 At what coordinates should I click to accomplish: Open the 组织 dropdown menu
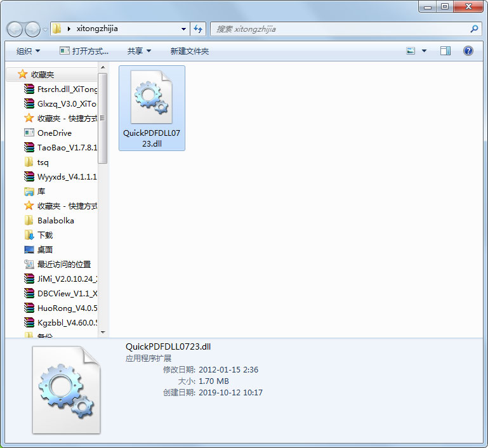click(x=28, y=51)
